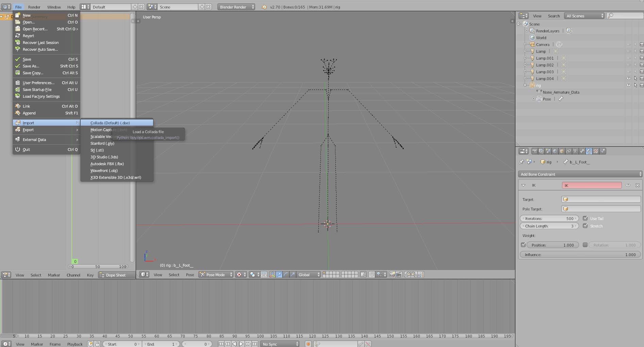Enable the Rotation weight checkbox
Image resolution: width=644 pixels, height=347 pixels.
(585, 245)
